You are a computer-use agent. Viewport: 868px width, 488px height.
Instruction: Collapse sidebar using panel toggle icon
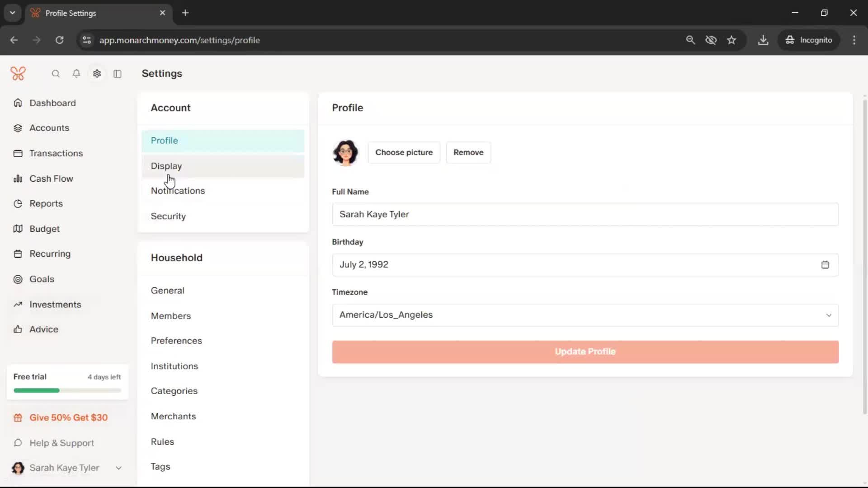[x=118, y=74]
